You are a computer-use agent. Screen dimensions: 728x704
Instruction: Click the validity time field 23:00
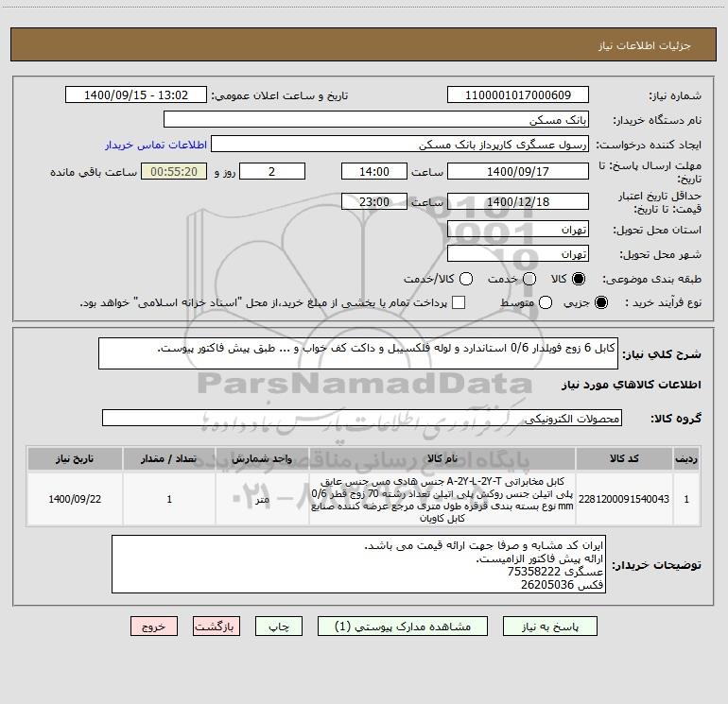(374, 201)
